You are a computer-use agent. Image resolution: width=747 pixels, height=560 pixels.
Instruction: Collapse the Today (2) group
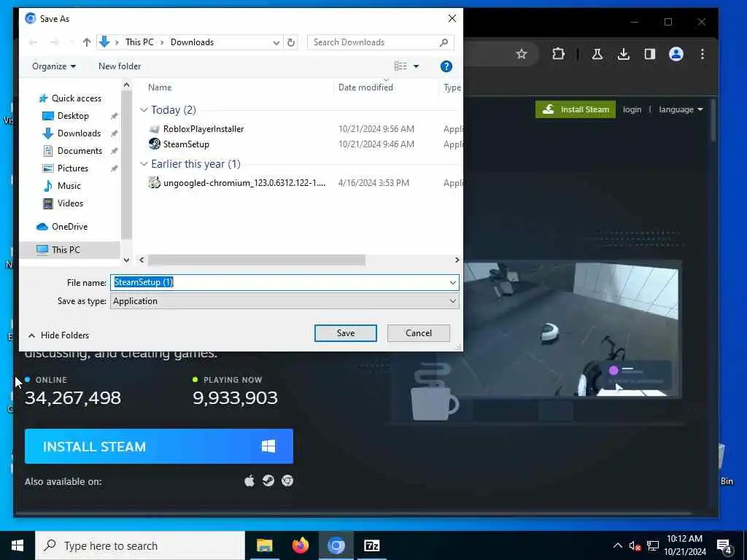144,110
